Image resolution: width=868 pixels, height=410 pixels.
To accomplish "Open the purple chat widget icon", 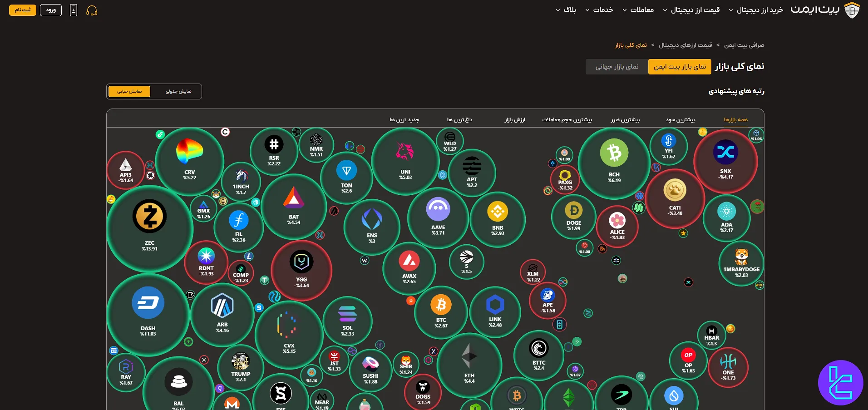I will 840,383.
